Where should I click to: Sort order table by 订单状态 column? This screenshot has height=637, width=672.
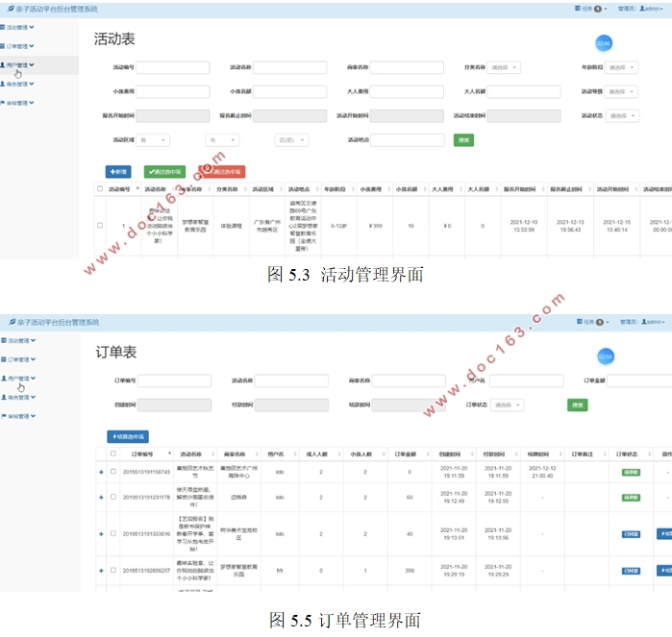point(631,454)
